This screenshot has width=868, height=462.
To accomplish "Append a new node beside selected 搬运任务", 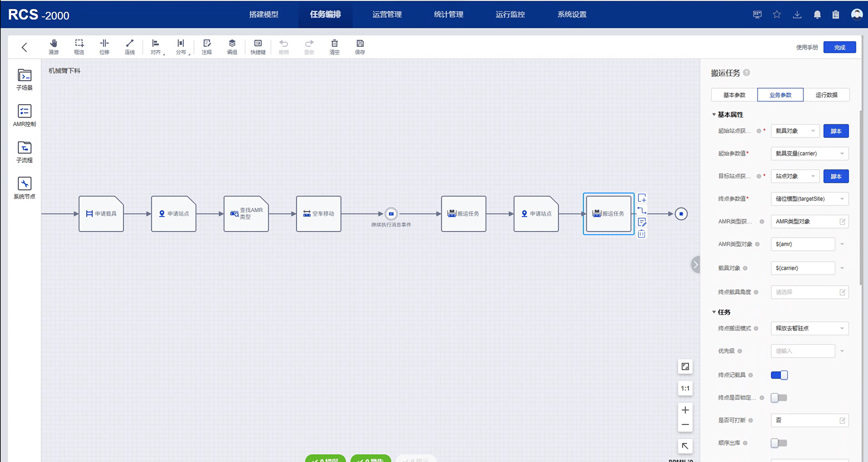I will tap(642, 198).
